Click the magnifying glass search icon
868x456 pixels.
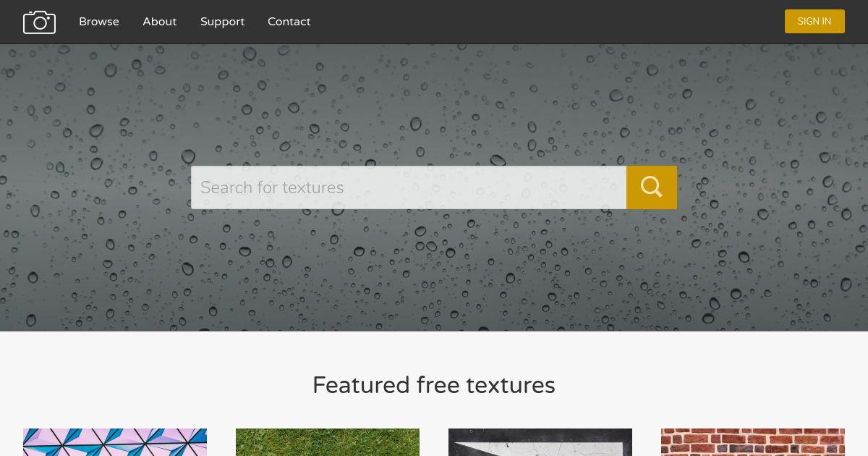coord(652,187)
